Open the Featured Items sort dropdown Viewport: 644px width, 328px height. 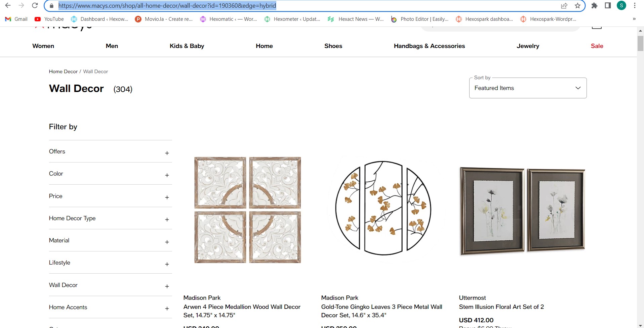(x=527, y=88)
